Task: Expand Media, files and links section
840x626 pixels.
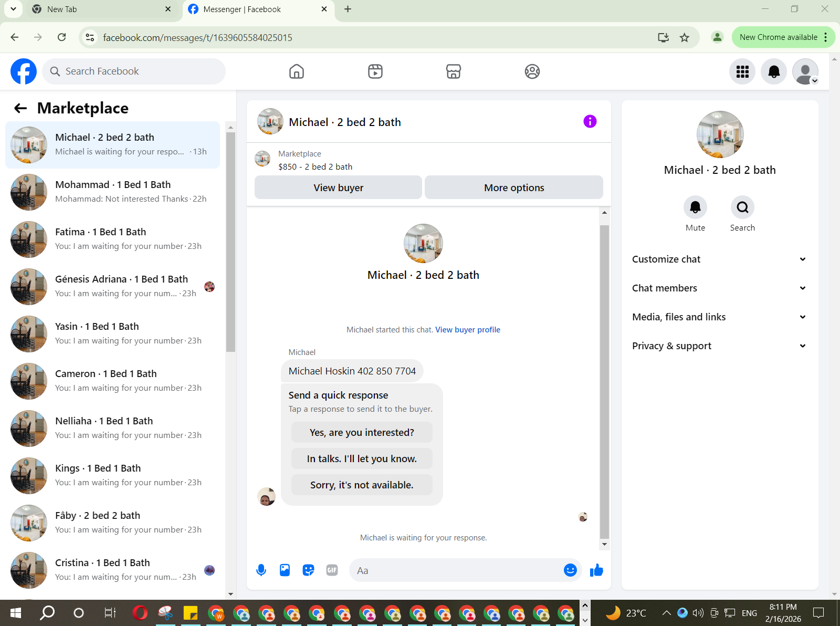Action: click(x=719, y=317)
